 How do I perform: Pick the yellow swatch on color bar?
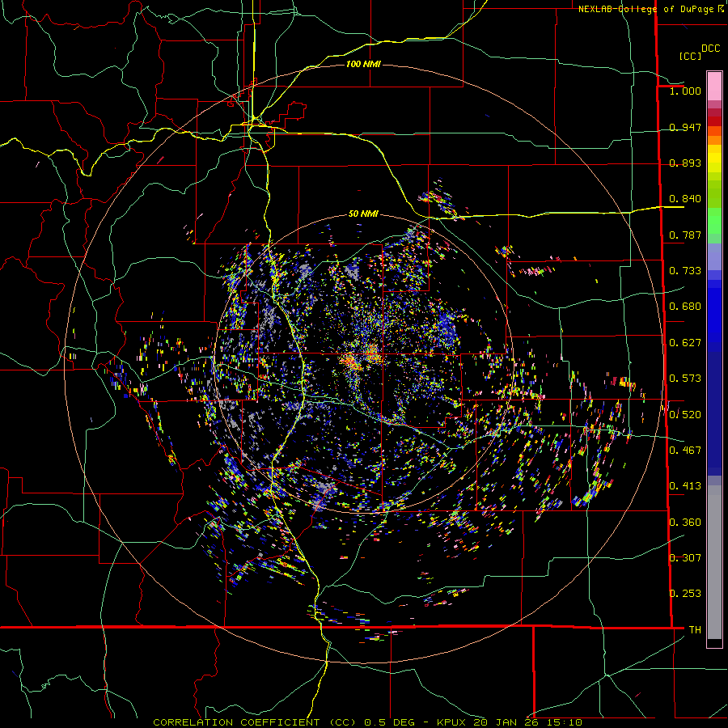pyautogui.click(x=714, y=159)
